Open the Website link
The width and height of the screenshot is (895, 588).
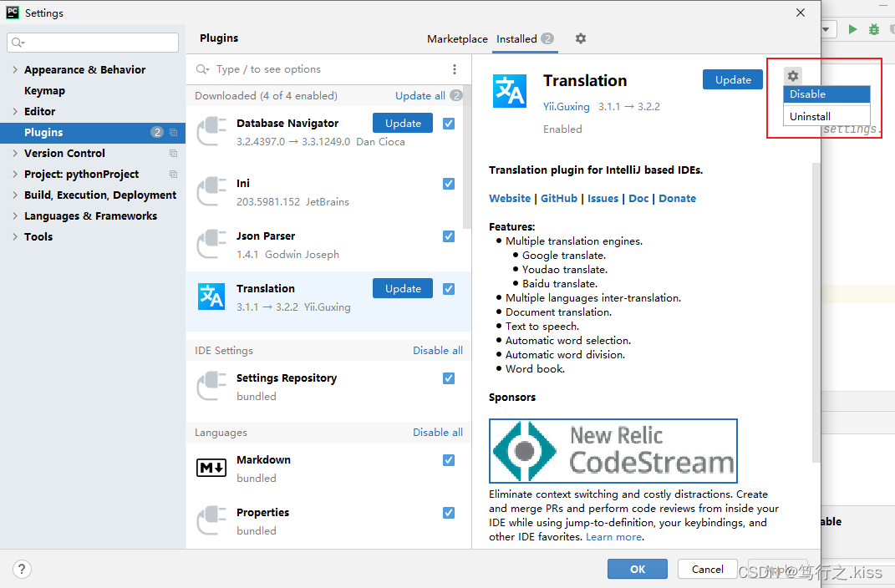tap(510, 199)
